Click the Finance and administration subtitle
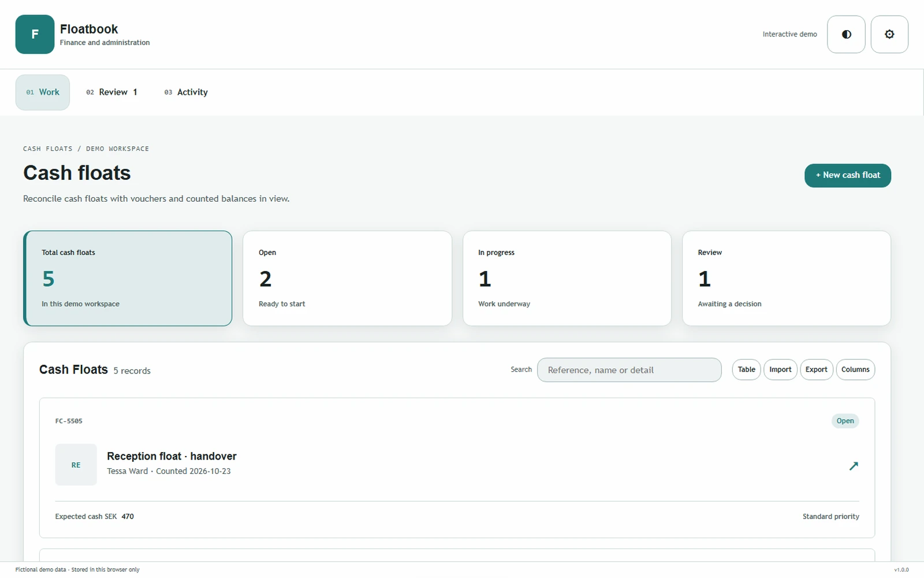 [105, 43]
